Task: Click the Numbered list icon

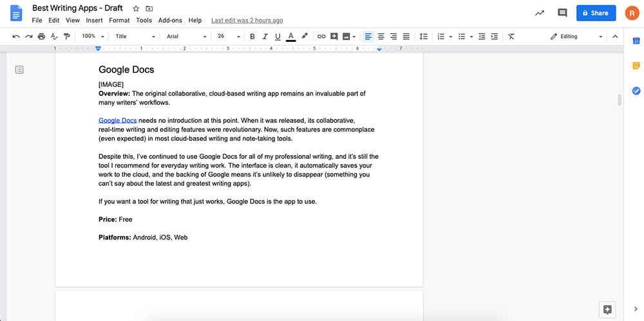Action: (441, 37)
